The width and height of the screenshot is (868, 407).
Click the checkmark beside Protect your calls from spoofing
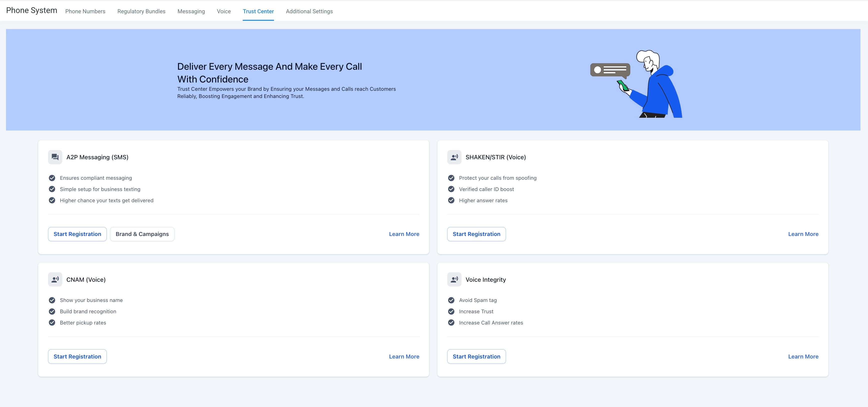tap(451, 177)
